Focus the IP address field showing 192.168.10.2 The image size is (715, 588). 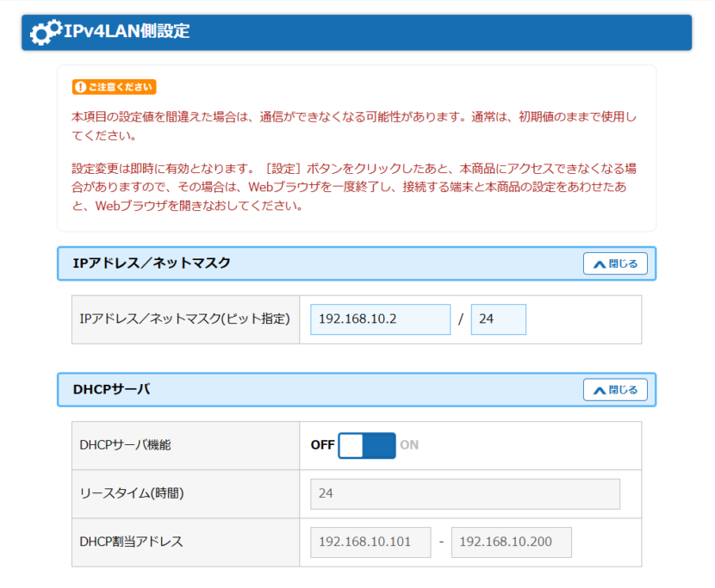(380, 319)
